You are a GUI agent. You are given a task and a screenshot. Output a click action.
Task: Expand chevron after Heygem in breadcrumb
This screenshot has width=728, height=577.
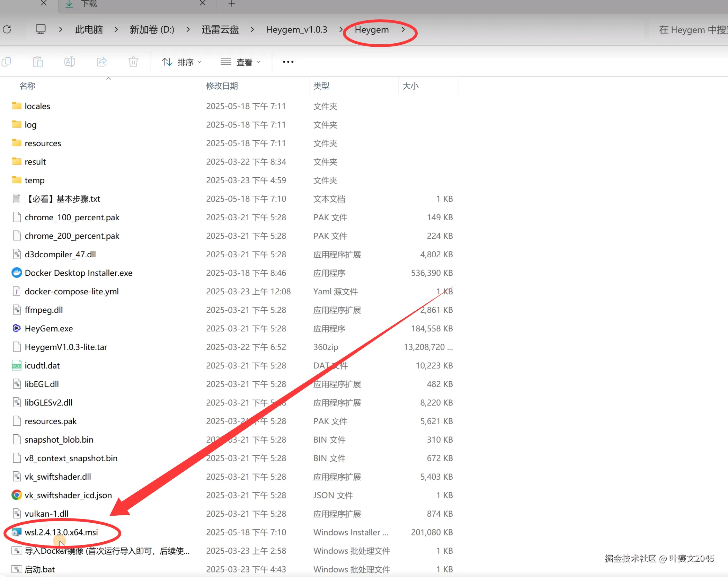point(403,29)
